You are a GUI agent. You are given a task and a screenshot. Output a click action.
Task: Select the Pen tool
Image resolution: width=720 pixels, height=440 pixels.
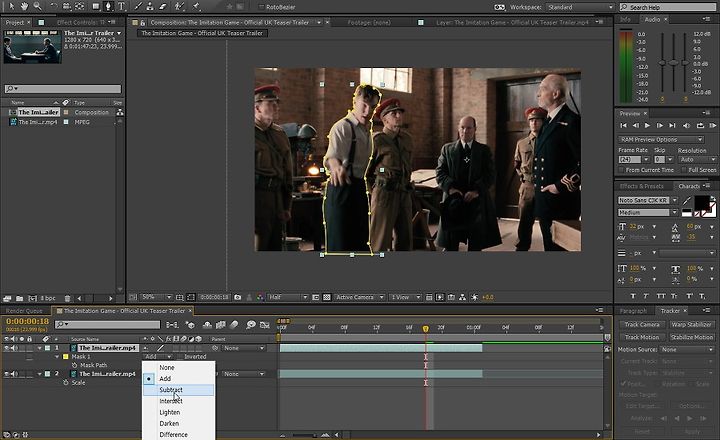tap(108, 6)
